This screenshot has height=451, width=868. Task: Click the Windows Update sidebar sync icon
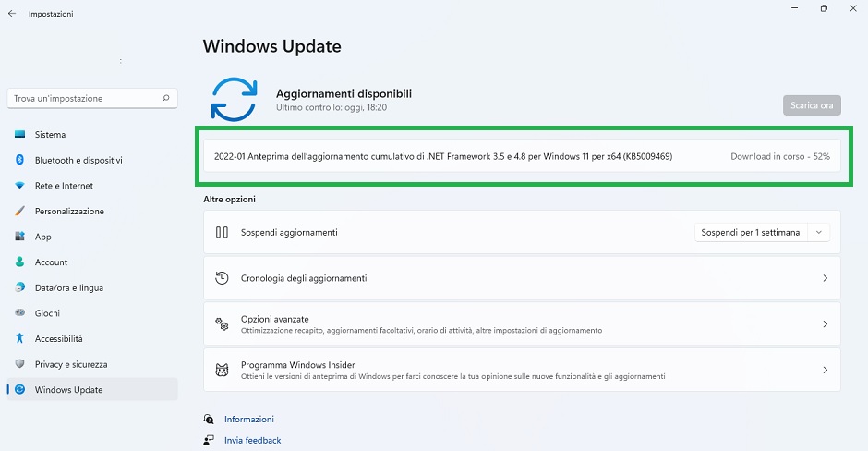tap(20, 389)
